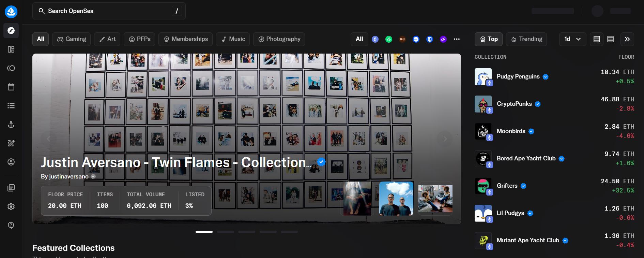Open the resources document sidebar icon
The height and width of the screenshot is (258, 644).
[11, 188]
